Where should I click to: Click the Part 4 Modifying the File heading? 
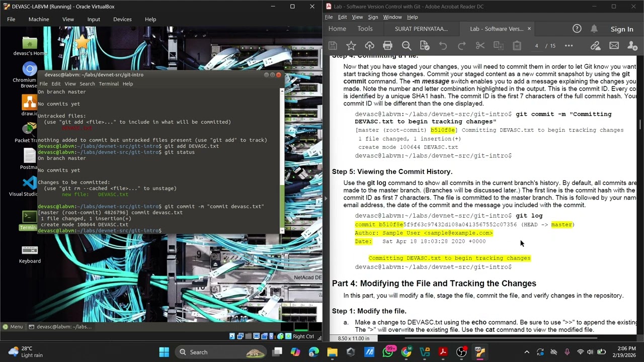click(x=434, y=284)
